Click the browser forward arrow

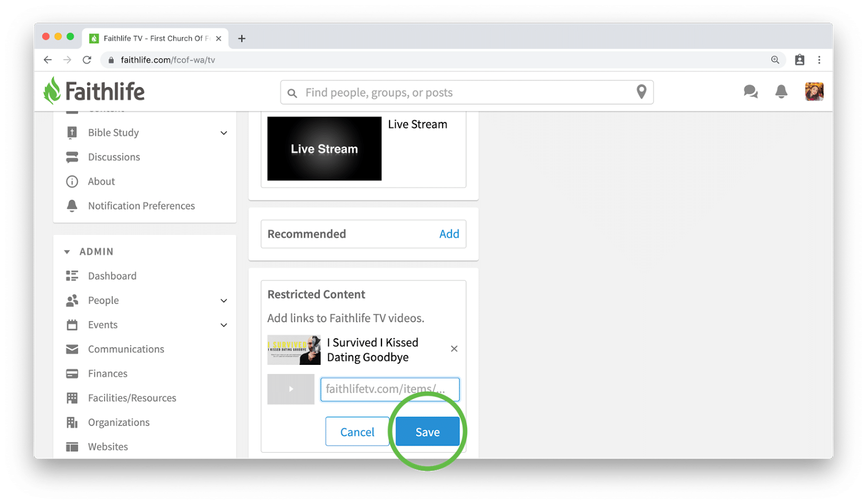(67, 60)
